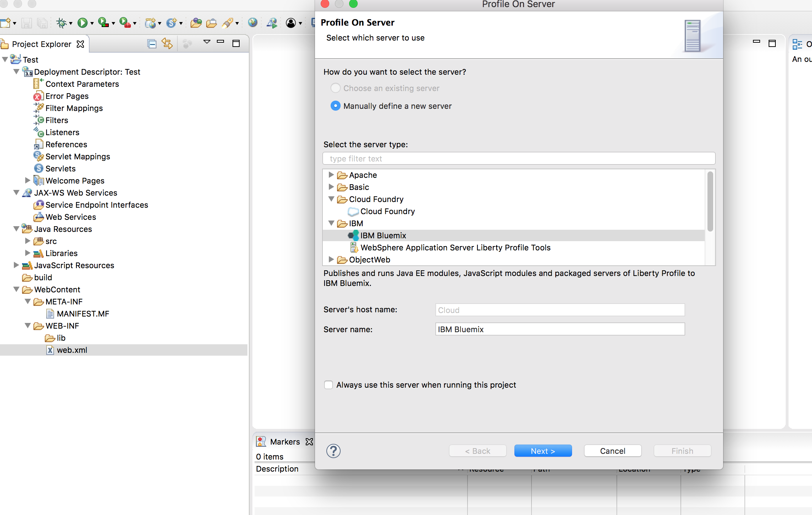812x515 pixels.
Task: Open the Run dropdown arrow
Action: tap(92, 24)
